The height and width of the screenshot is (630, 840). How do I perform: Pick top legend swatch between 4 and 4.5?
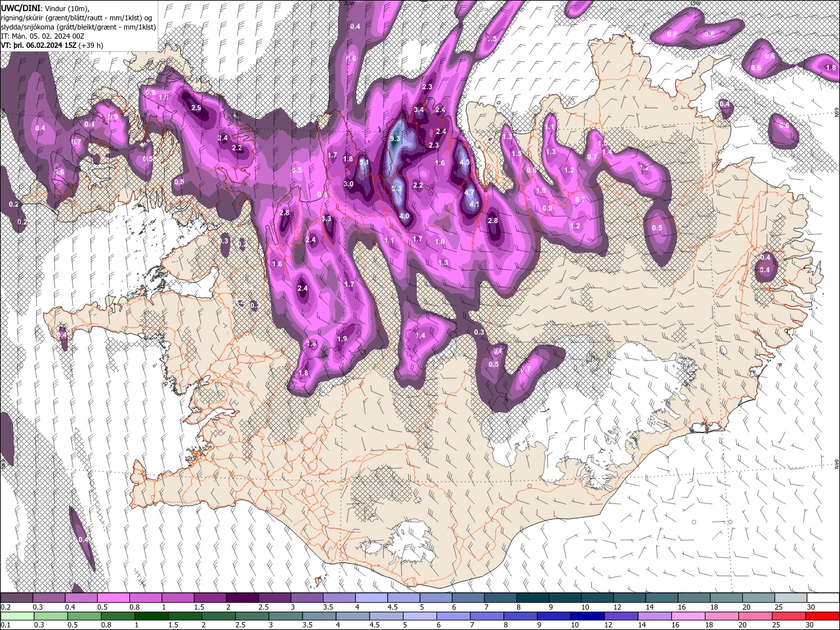pyautogui.click(x=371, y=598)
